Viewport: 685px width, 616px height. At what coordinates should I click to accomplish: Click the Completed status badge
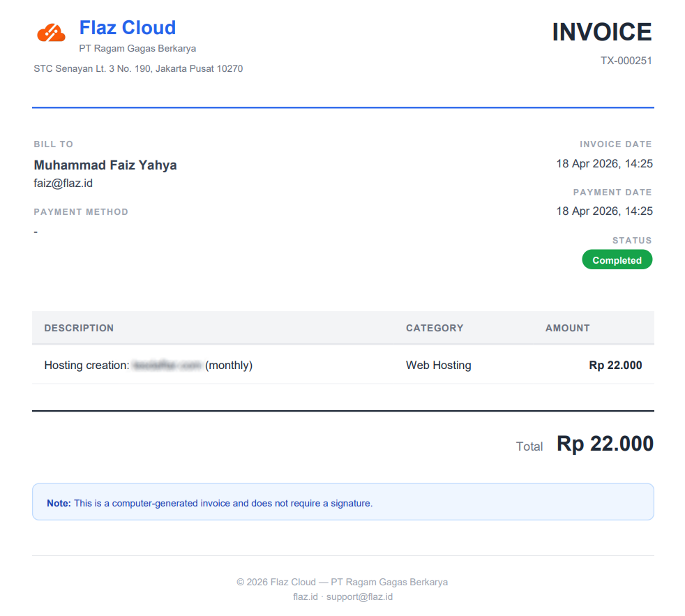point(617,260)
